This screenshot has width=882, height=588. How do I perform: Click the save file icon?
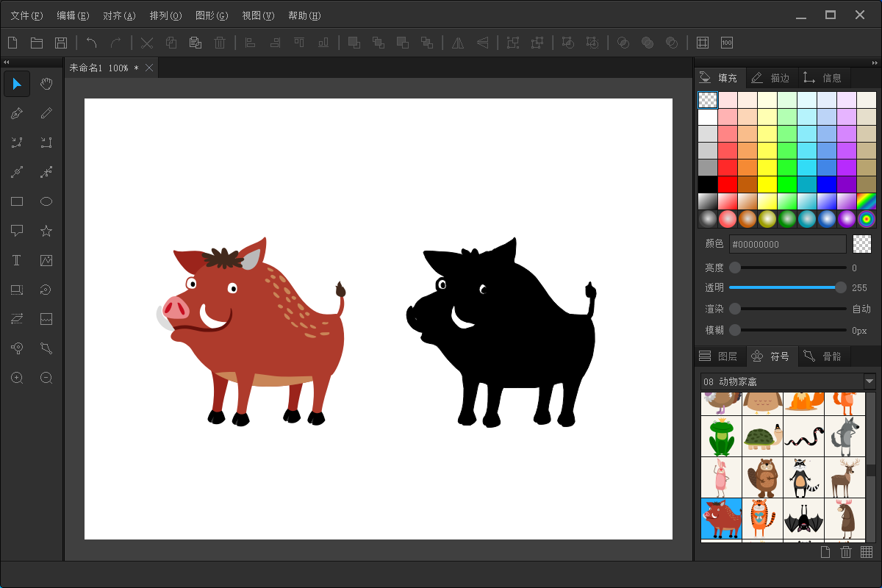pos(61,43)
